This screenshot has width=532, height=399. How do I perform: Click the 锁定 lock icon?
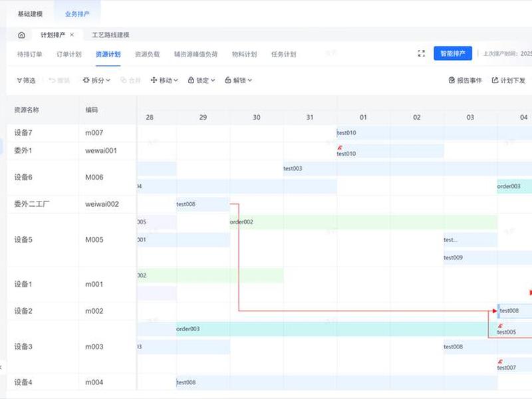point(191,80)
